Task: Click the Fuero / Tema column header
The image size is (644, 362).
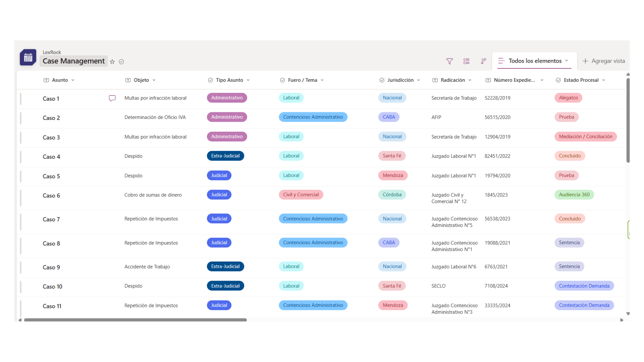Action: [302, 80]
